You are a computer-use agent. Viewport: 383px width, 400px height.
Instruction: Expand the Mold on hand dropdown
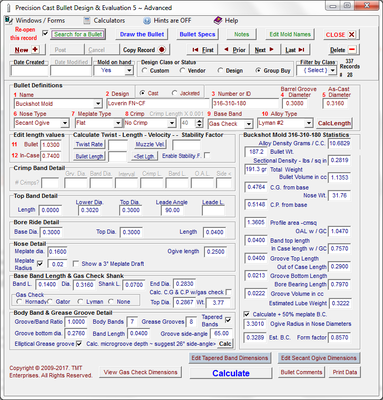(x=129, y=70)
